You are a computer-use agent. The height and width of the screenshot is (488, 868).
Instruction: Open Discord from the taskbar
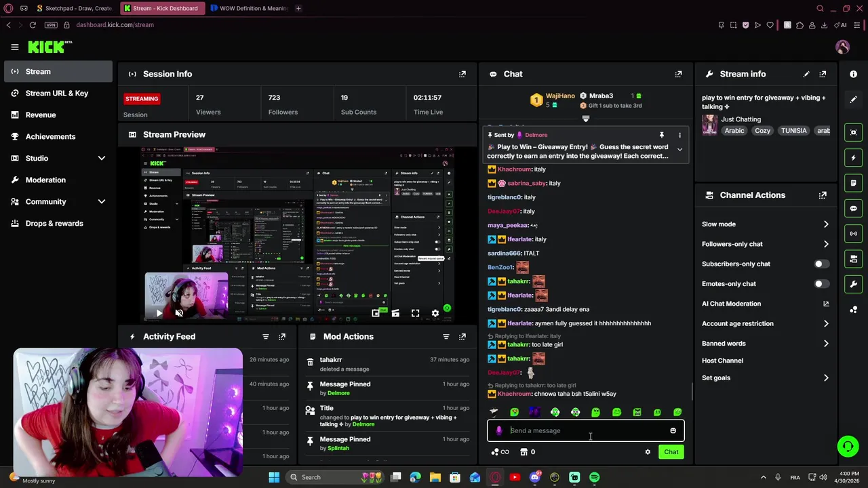click(534, 477)
